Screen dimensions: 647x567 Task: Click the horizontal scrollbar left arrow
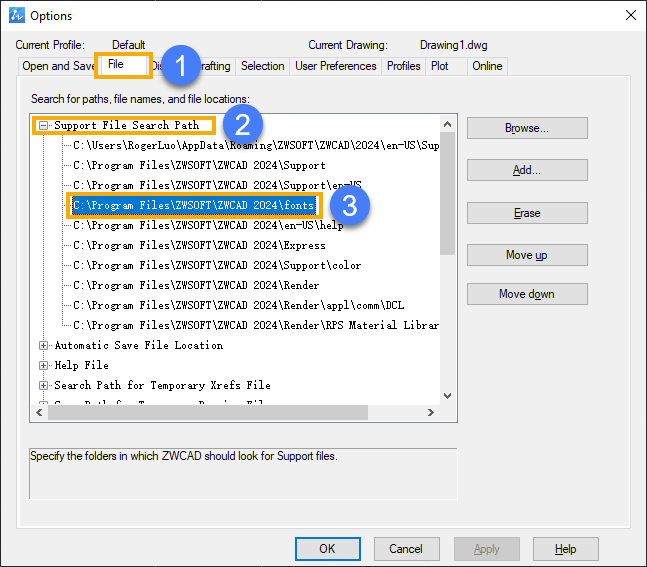click(39, 413)
